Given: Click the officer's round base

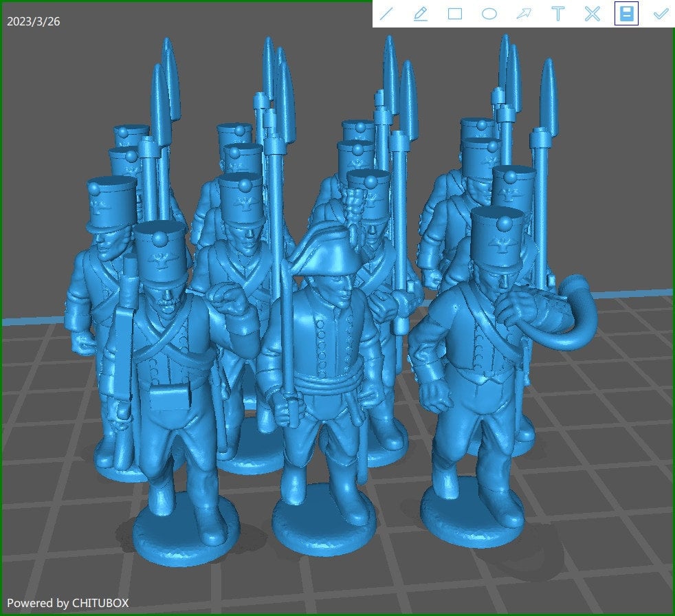Looking at the screenshot, I should pos(324,524).
